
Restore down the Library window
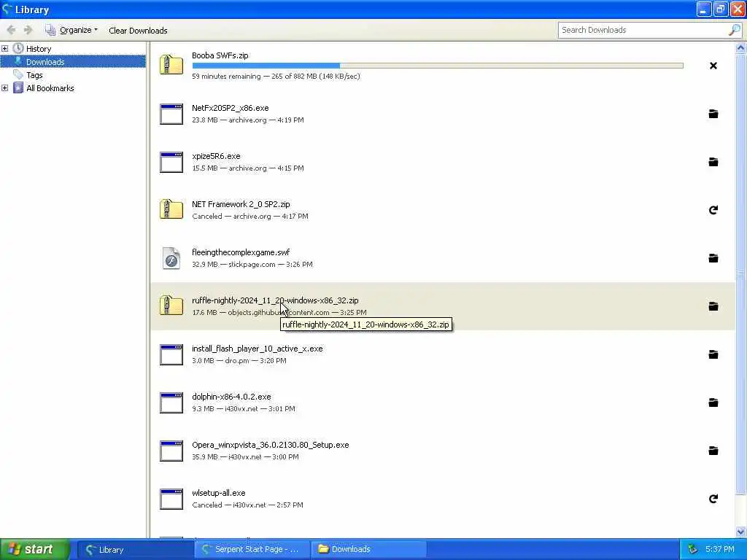tap(721, 9)
